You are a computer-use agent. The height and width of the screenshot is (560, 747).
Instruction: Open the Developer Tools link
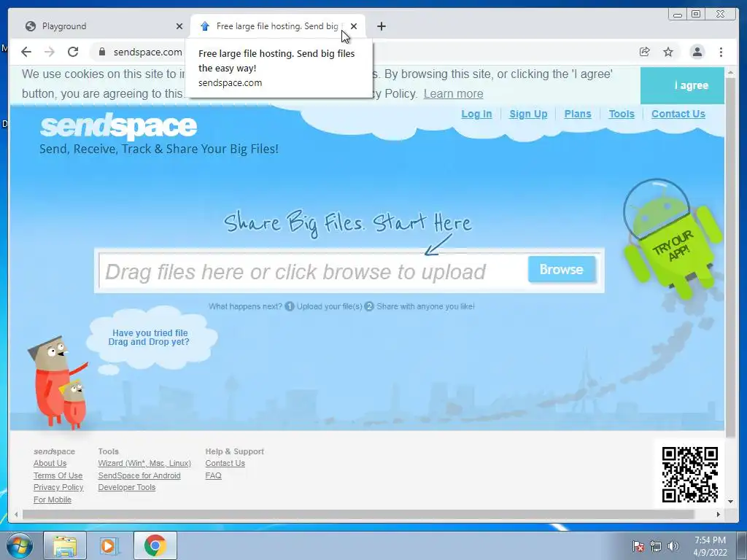pyautogui.click(x=127, y=487)
